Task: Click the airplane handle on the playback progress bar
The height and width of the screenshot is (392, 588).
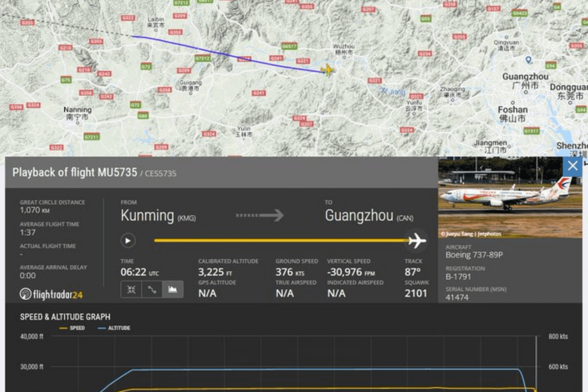Action: pyautogui.click(x=417, y=241)
